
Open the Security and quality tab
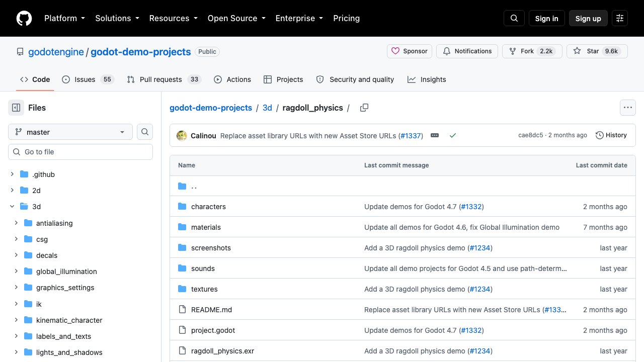355,79
